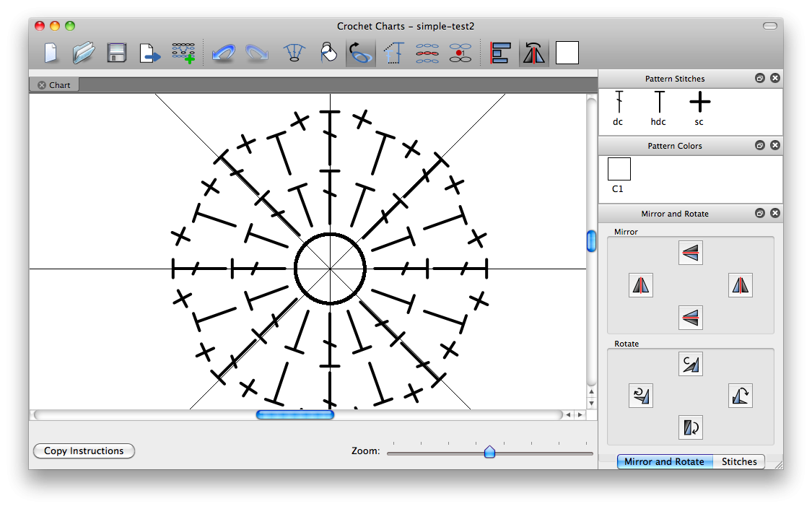Viewport: 812px width, 509px height.
Task: Click the Open folder toolbar icon
Action: [x=84, y=53]
